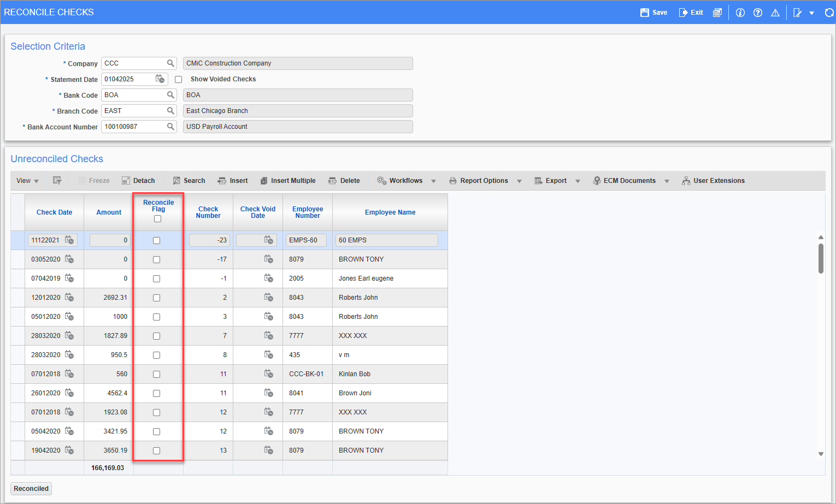Viewport: 836px width, 504px height.
Task: Expand header dropdown arrow beside edit icon
Action: [812, 13]
